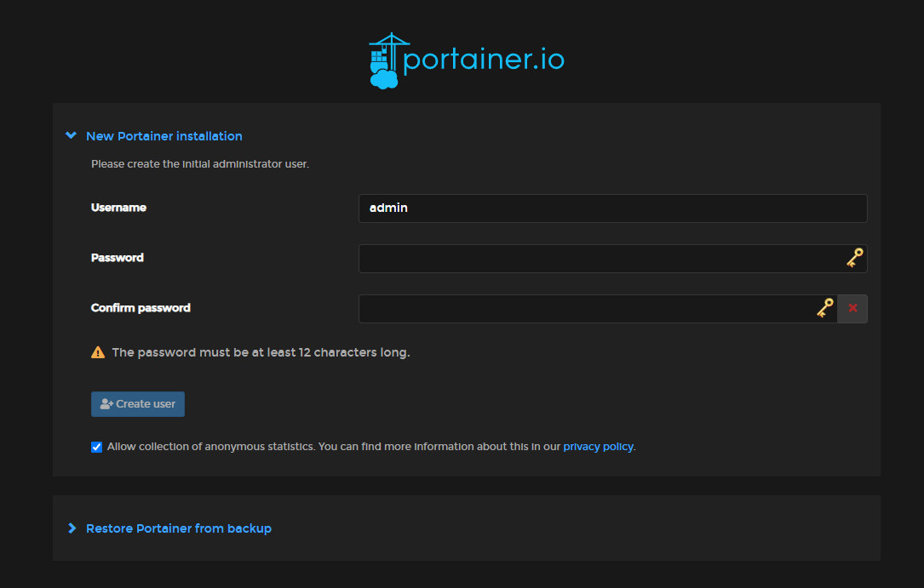
Task: Click the user-plus icon on Create user
Action: pyautogui.click(x=106, y=404)
